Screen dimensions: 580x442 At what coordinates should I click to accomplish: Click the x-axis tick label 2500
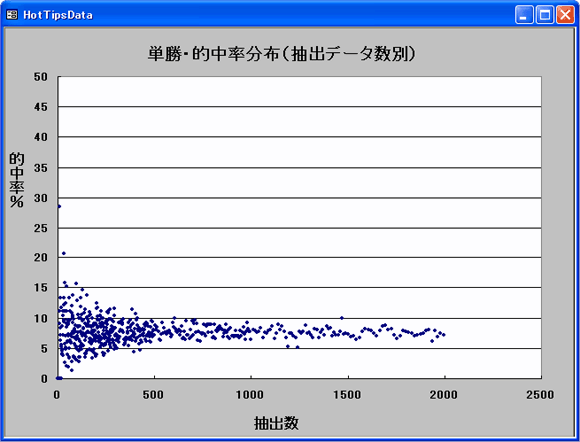(x=540, y=395)
